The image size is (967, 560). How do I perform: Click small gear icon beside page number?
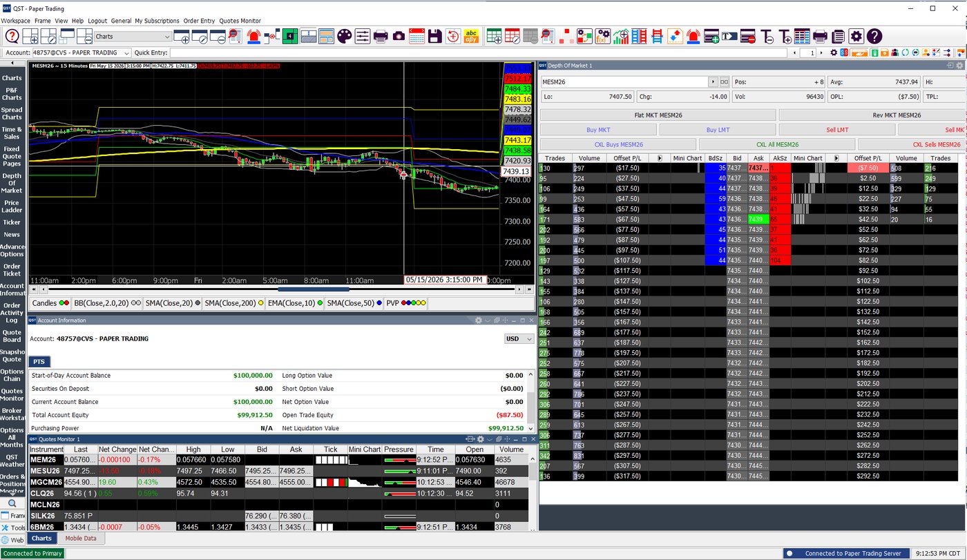(834, 52)
